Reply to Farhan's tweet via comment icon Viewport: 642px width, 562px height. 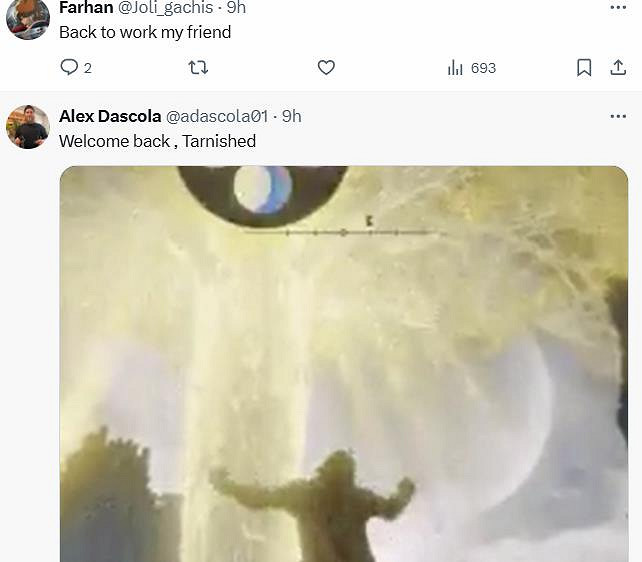pos(69,67)
